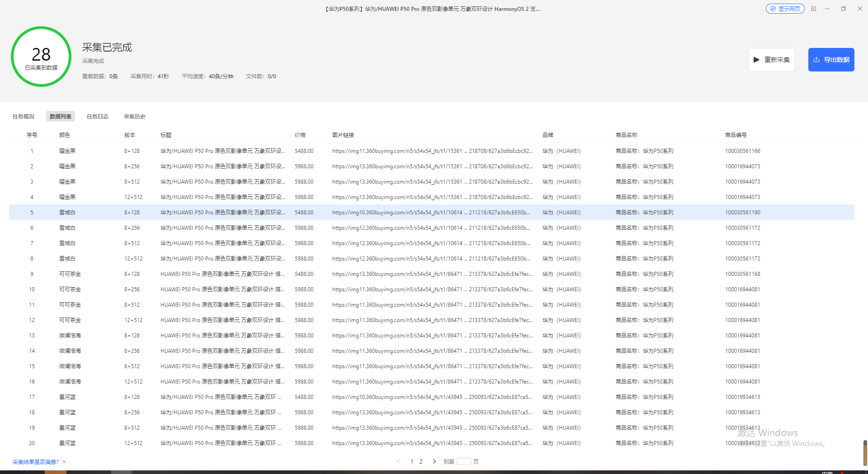Select the 数据列表 tab
This screenshot has height=474, width=868.
(61, 116)
